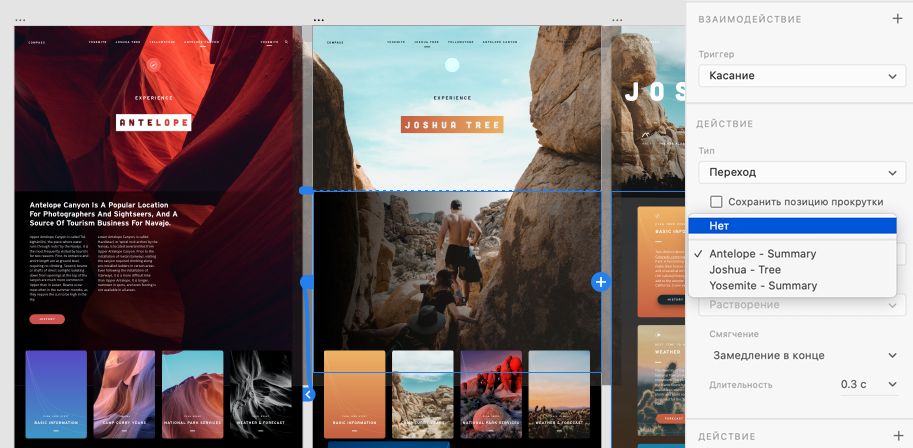
Task: Select the blue Basic Information card on Antelope
Action: coord(56,394)
